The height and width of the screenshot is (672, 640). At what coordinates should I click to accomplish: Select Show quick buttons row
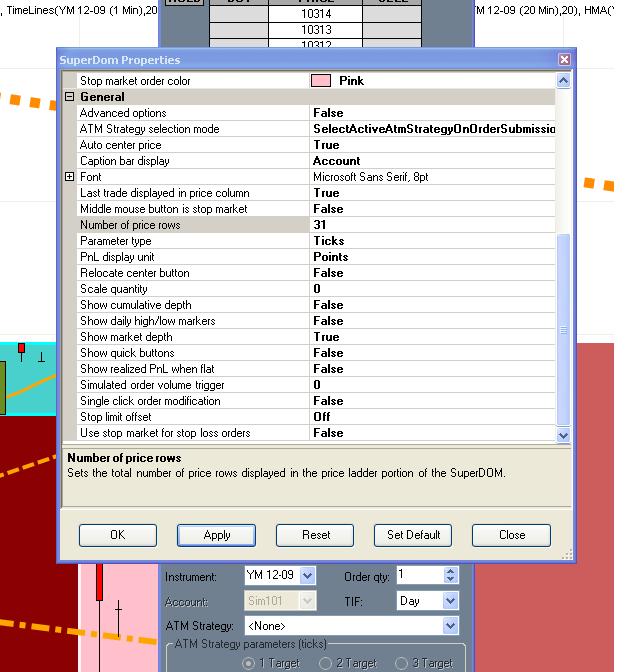pos(316,353)
